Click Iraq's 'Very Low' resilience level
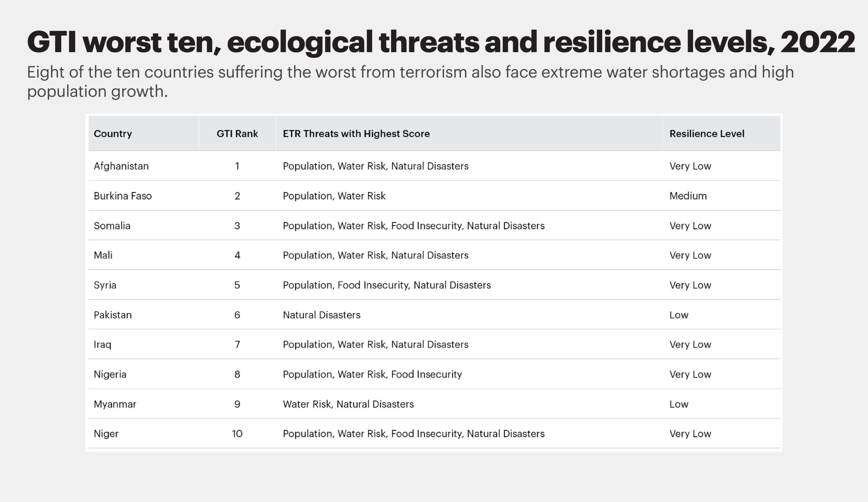This screenshot has width=868, height=502. click(x=690, y=345)
